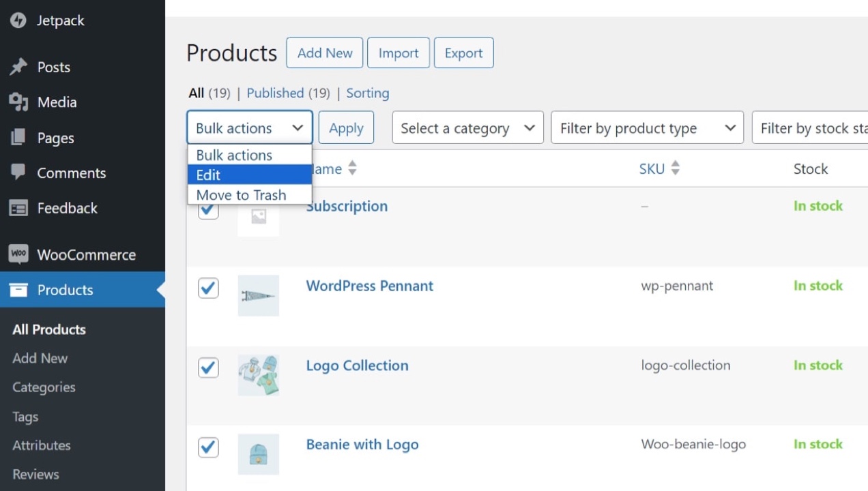Image resolution: width=868 pixels, height=491 pixels.
Task: Click the Feedback icon
Action: pos(18,208)
